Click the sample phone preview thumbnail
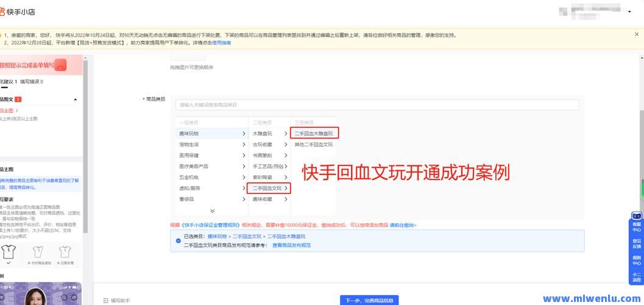Image resolution: width=644 pixels, height=305 pixels. click(x=41, y=293)
